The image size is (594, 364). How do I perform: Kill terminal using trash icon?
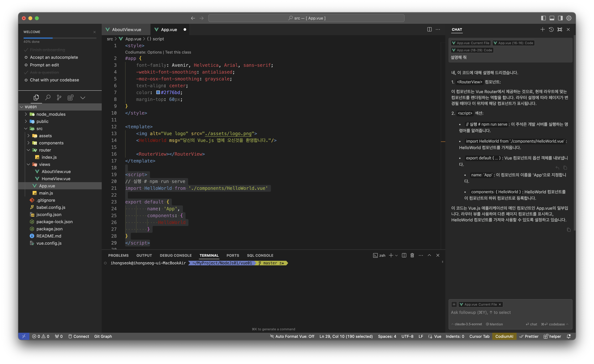coord(412,255)
